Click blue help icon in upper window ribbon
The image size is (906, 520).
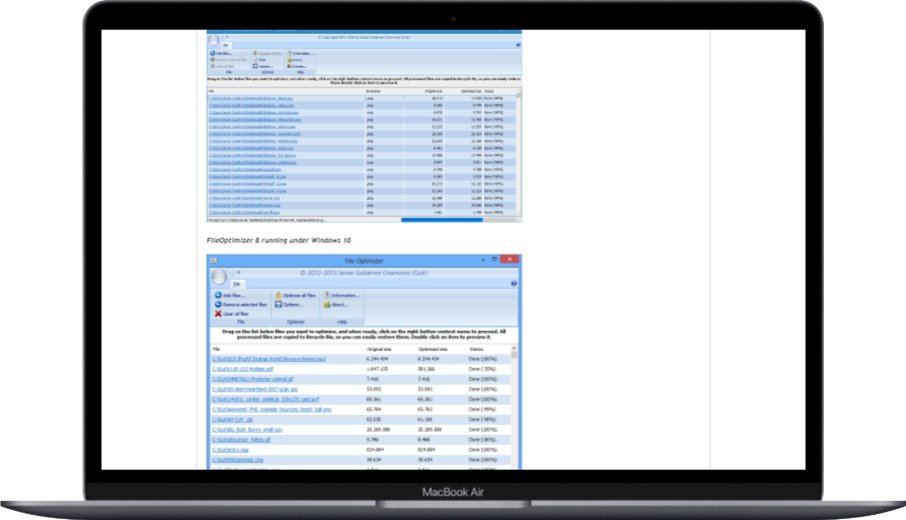(518, 44)
